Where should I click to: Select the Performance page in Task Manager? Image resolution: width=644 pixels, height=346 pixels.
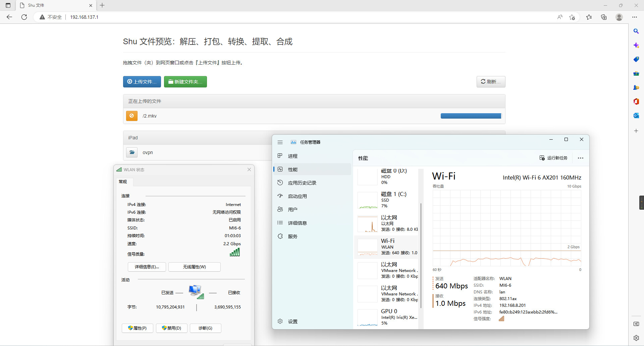[x=312, y=169]
